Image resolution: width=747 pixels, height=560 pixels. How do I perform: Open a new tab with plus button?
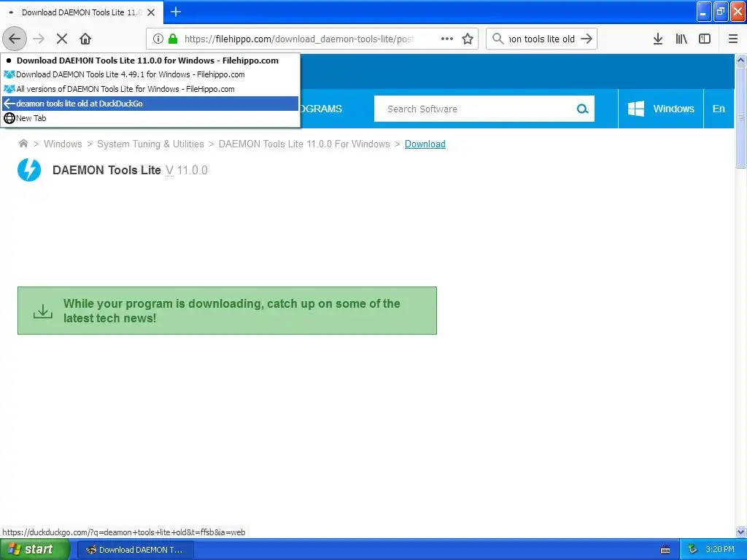(x=176, y=12)
